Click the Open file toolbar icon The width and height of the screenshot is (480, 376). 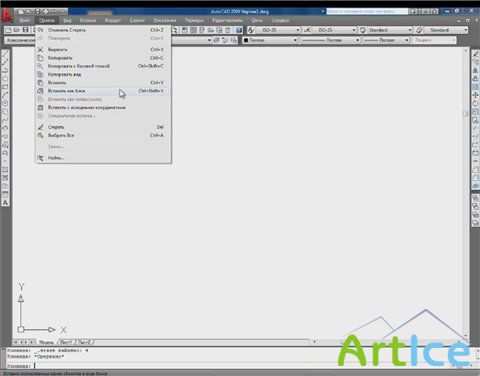click(x=17, y=30)
